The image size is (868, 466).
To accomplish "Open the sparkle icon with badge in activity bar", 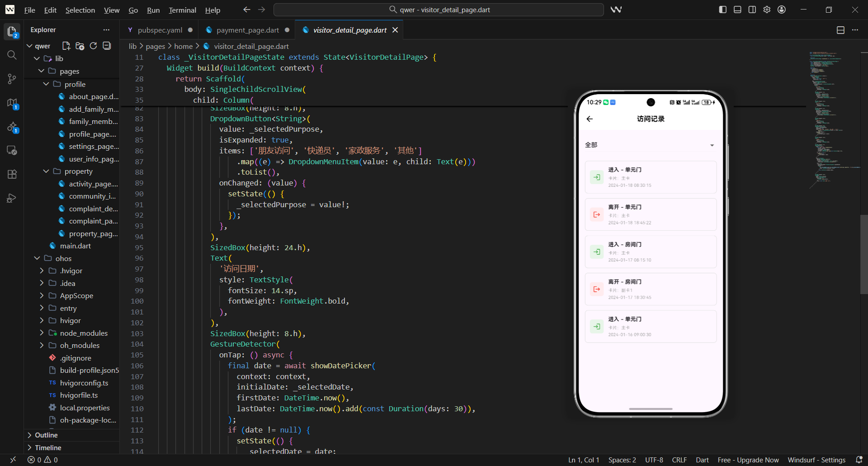I will (12, 128).
